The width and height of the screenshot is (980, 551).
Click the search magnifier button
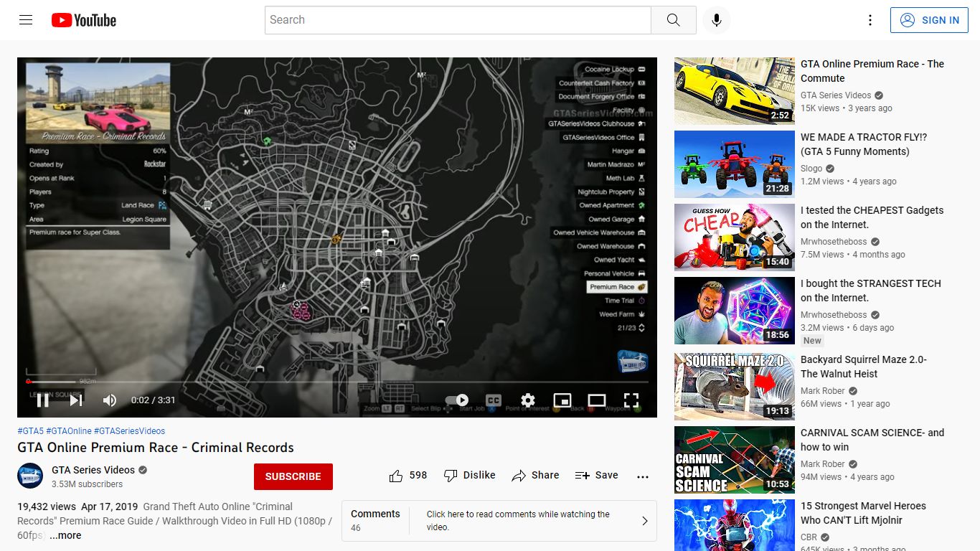(673, 20)
